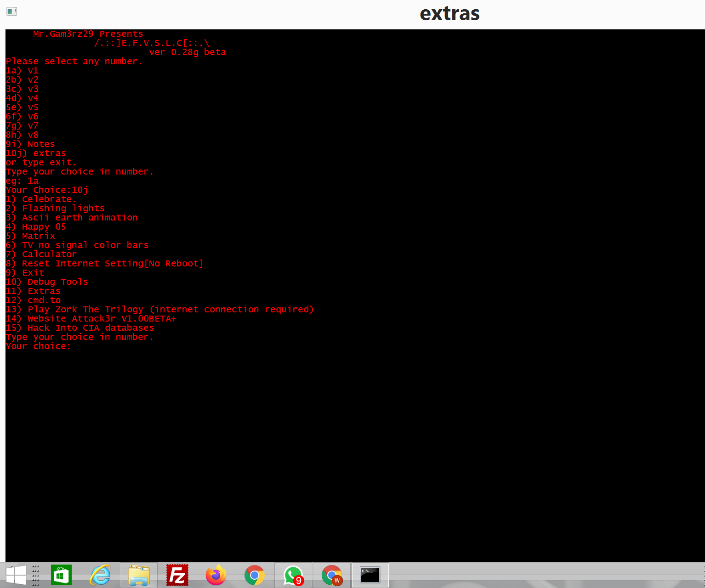Viewport: 705px width, 588px height.
Task: Click the '5e) v5' menu line
Action: pos(22,107)
